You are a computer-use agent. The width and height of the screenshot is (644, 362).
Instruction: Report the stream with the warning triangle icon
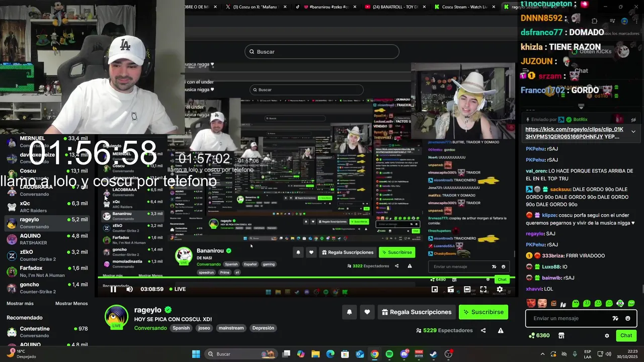tap(501, 330)
